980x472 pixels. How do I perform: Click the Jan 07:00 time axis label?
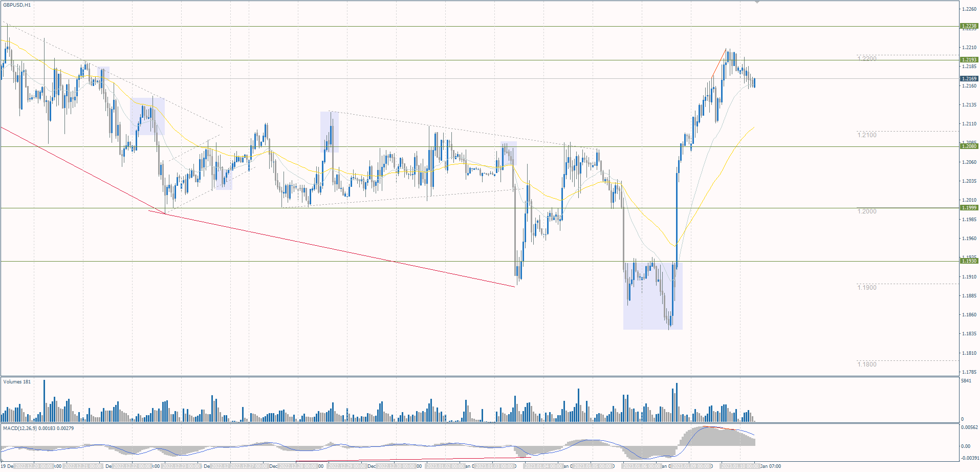pos(771,466)
